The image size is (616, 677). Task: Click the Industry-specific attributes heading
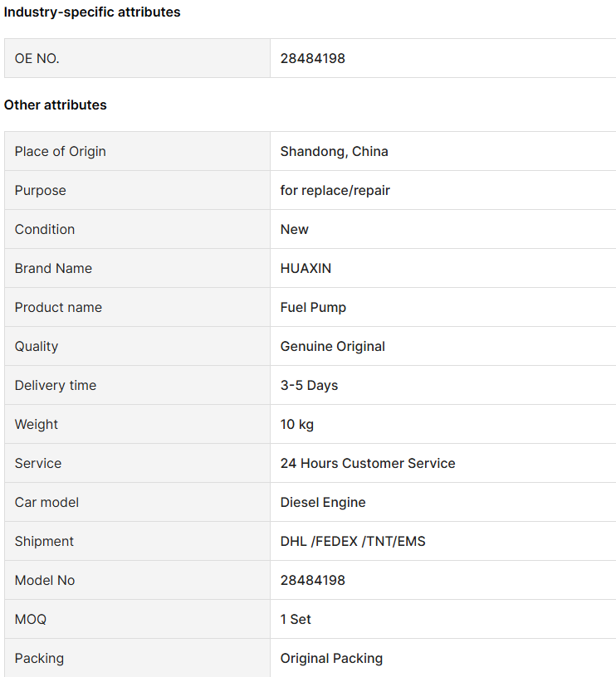[92, 12]
